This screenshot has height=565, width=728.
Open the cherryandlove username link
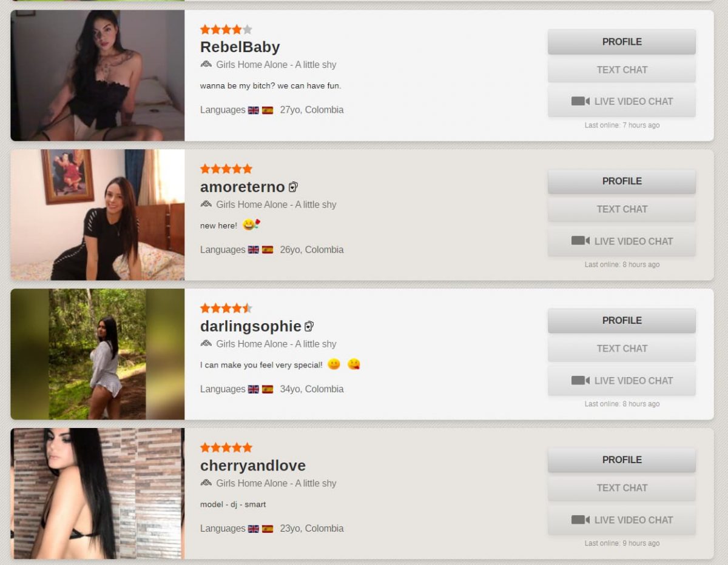click(253, 466)
